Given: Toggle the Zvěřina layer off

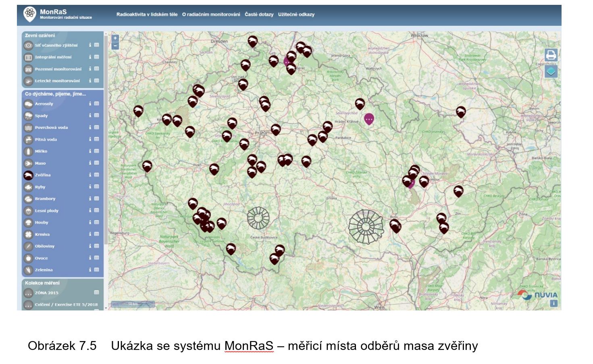Looking at the screenshot, I should [x=28, y=175].
